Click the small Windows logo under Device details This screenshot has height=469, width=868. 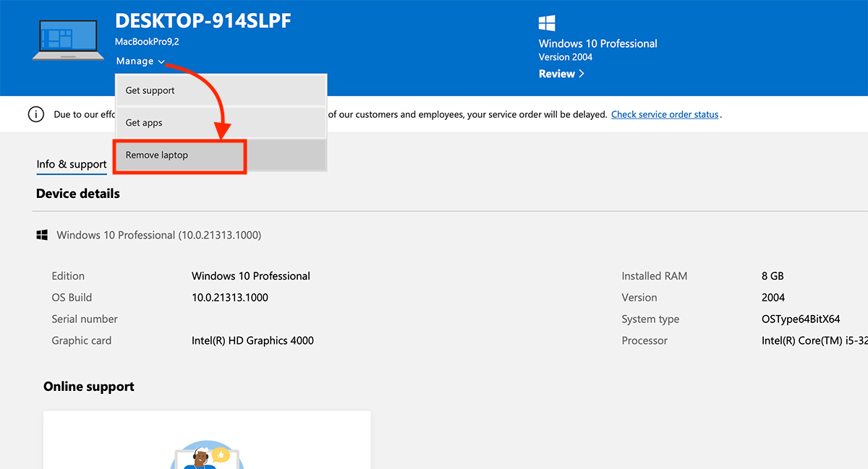[x=42, y=235]
